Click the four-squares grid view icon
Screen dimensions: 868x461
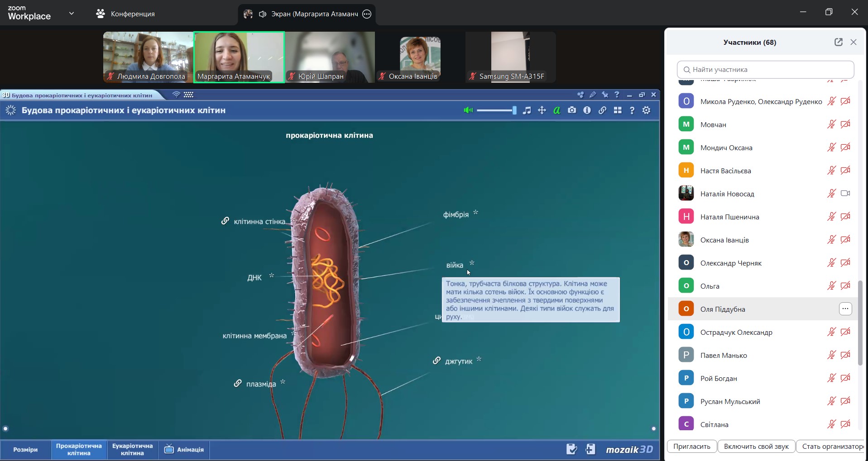tap(617, 110)
